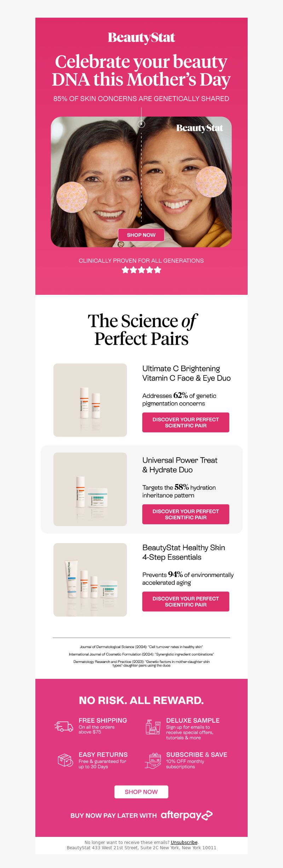The image size is (283, 868).
Task: Click the BeautyStat logo at top
Action: tap(141, 37)
